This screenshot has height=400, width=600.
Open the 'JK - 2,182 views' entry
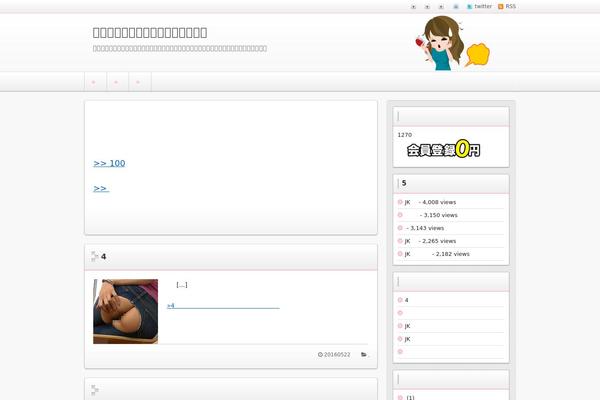[437, 254]
